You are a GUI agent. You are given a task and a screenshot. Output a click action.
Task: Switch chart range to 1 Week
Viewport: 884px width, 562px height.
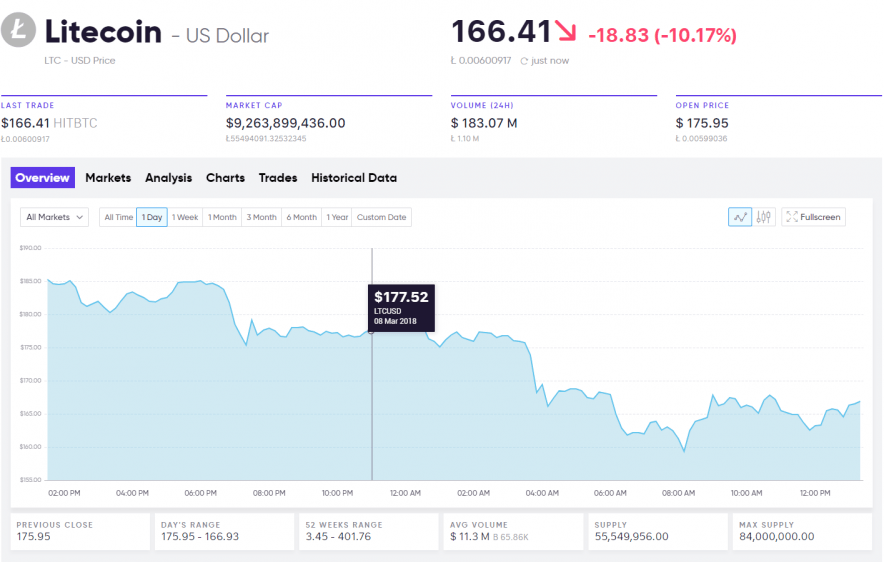pyautogui.click(x=185, y=217)
